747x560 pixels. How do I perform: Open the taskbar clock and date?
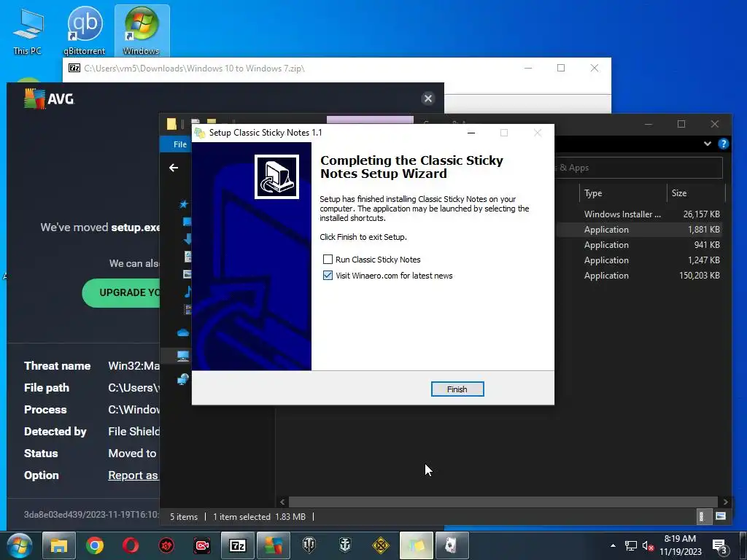pos(681,545)
